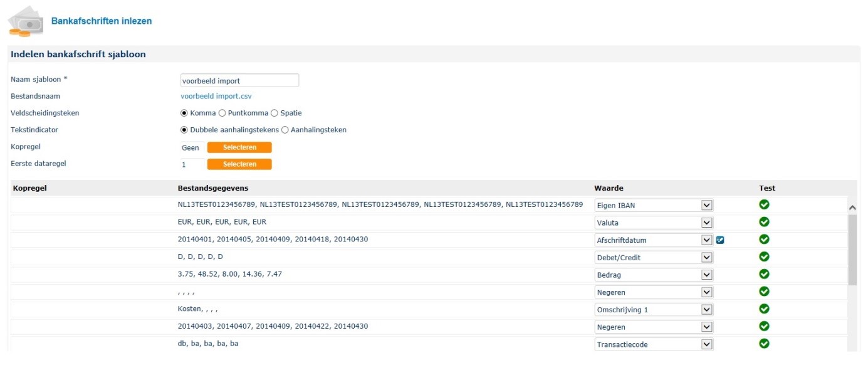This screenshot has width=868, height=365.
Task: Click the date format icon beside Afschriftdatum
Action: [720, 240]
